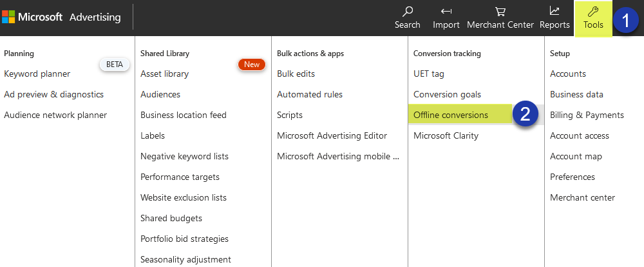The height and width of the screenshot is (267, 644).
Task: Open Accounts under Setup
Action: coord(568,74)
